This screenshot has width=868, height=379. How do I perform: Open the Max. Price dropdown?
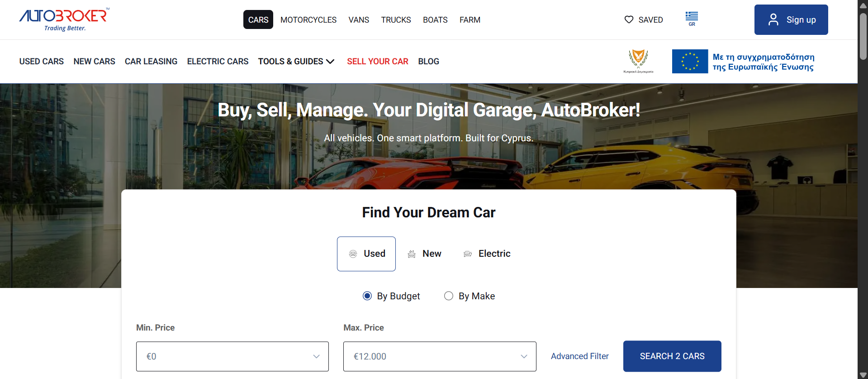pos(440,356)
